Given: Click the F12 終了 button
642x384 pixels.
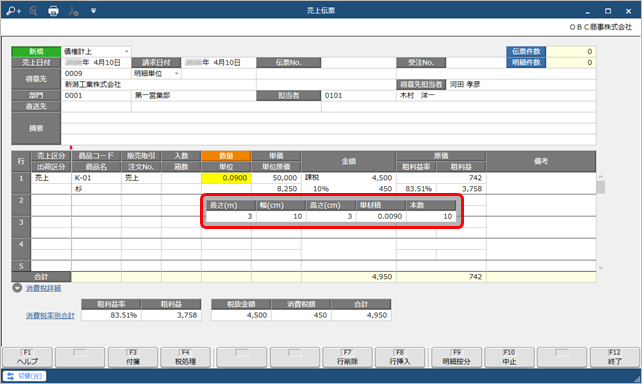Looking at the screenshot, I should (x=615, y=357).
